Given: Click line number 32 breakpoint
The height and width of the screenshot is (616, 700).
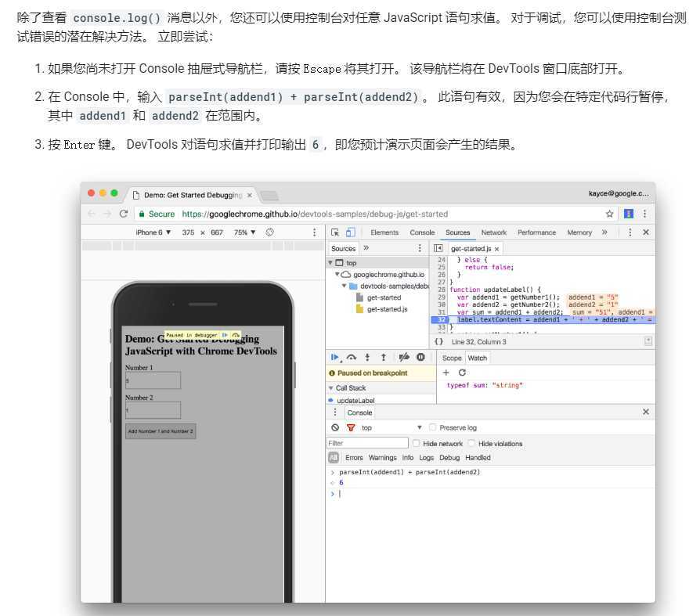Looking at the screenshot, I should coord(441,319).
